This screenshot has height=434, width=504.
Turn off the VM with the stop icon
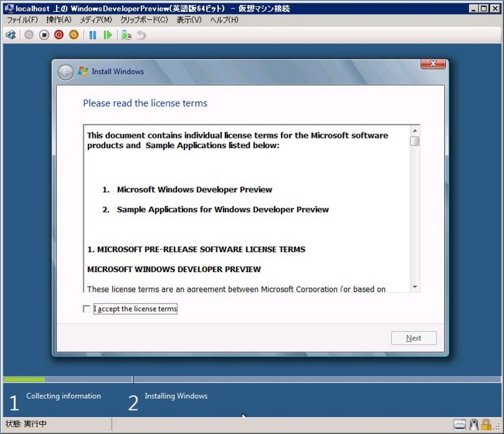click(x=44, y=35)
